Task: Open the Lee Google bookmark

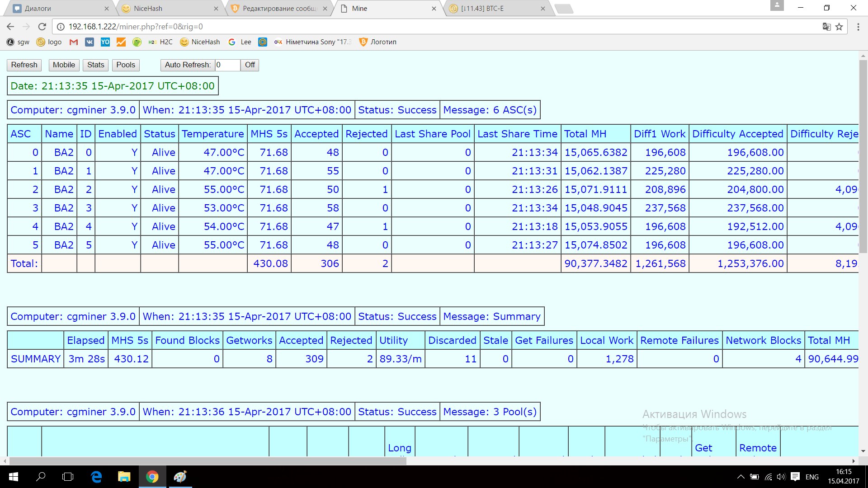Action: (240, 42)
